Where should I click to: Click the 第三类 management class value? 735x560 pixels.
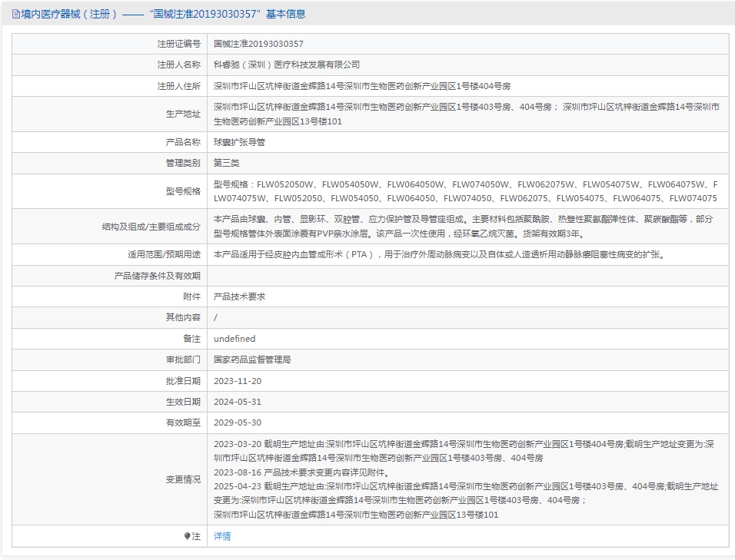tap(227, 163)
